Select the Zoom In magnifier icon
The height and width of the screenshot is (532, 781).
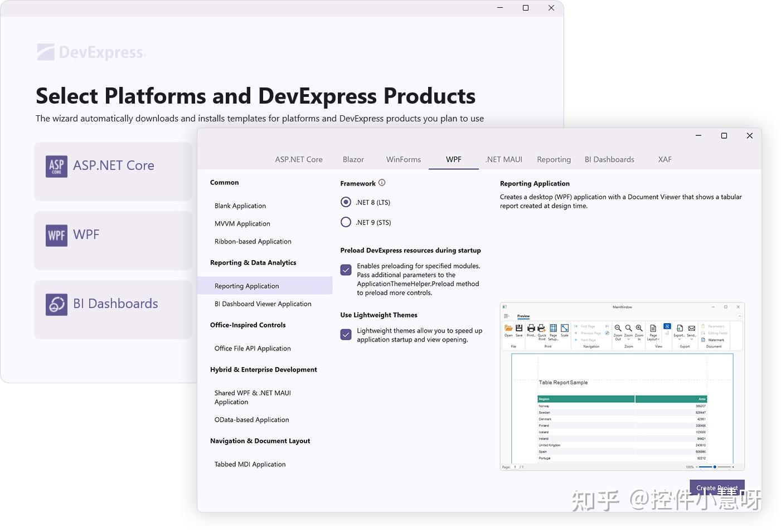[638, 328]
